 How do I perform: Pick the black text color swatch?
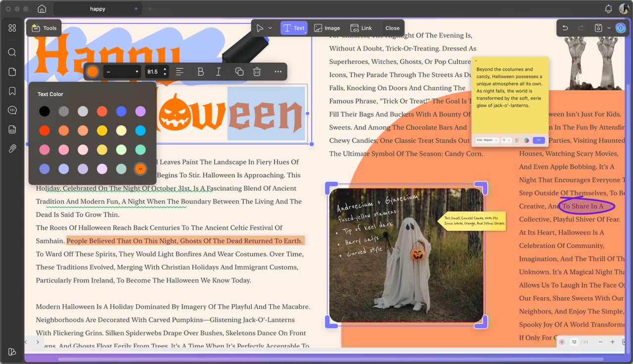[45, 111]
